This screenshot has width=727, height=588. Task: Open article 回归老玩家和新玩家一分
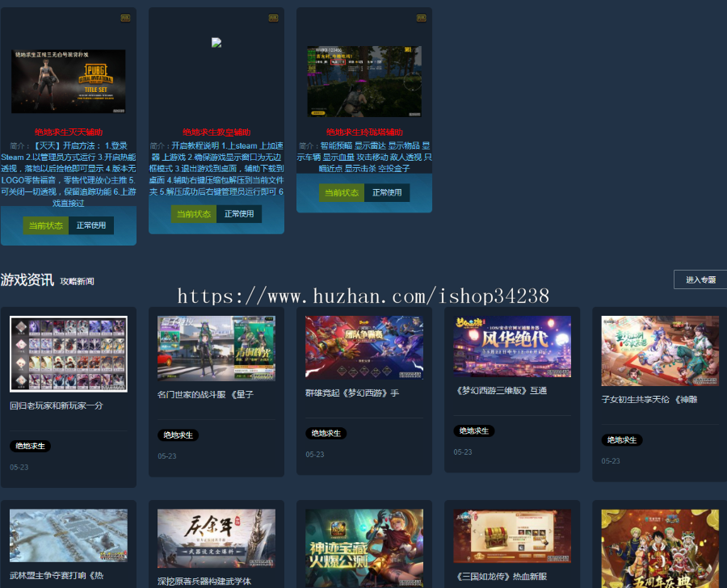tap(56, 405)
